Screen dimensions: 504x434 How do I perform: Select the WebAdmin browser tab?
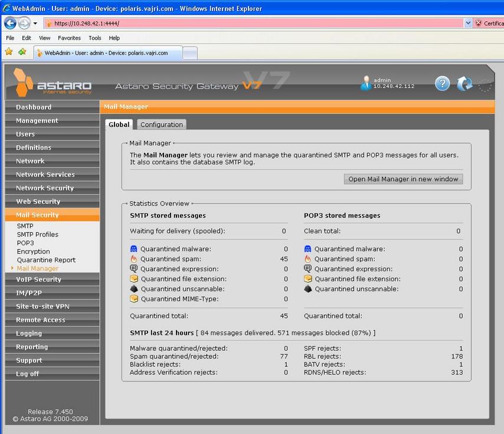[x=108, y=53]
